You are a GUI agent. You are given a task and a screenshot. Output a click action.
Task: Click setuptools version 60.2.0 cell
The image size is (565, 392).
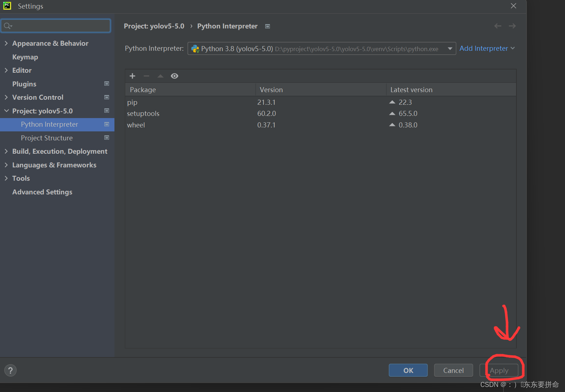point(267,113)
